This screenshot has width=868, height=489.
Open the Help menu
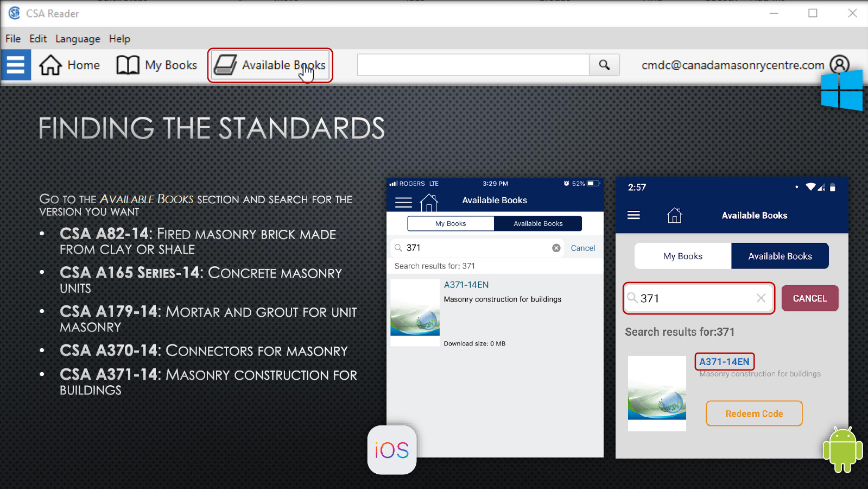(119, 39)
